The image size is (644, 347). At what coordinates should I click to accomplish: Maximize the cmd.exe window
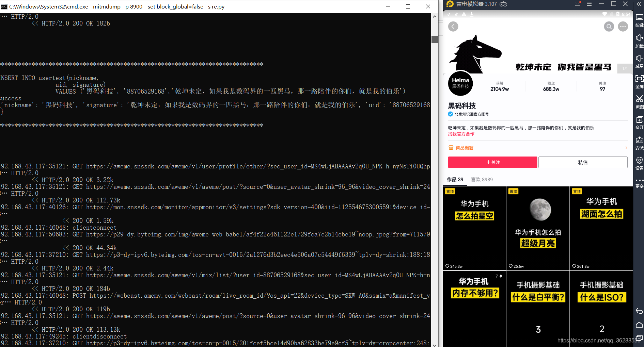coord(408,6)
